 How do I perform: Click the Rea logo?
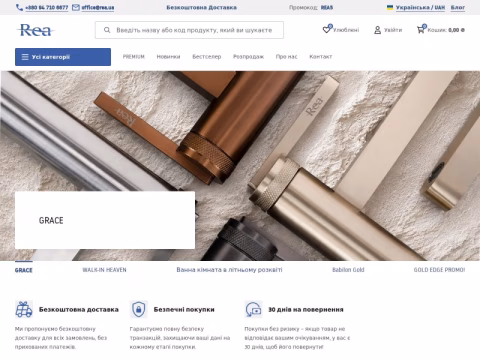(35, 30)
